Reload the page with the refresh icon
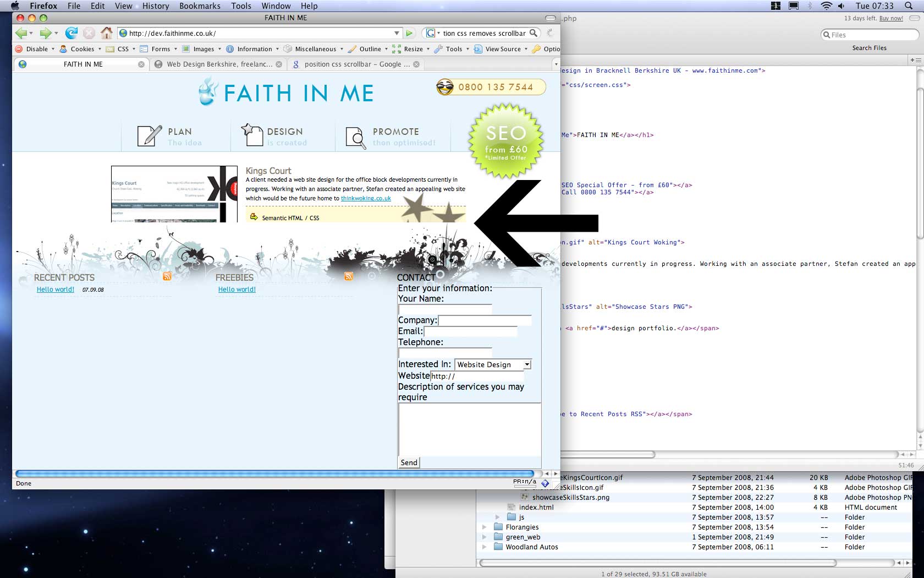The image size is (924, 578). pos(71,34)
